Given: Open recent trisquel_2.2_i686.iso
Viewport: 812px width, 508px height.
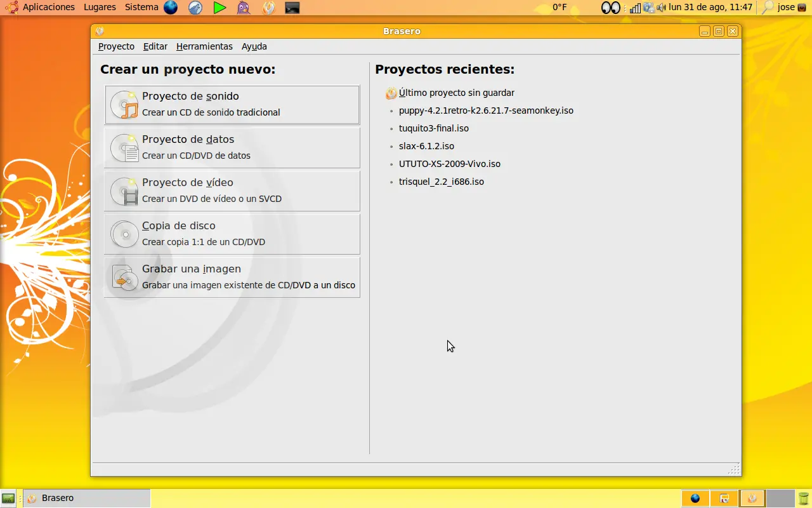Looking at the screenshot, I should (x=442, y=182).
